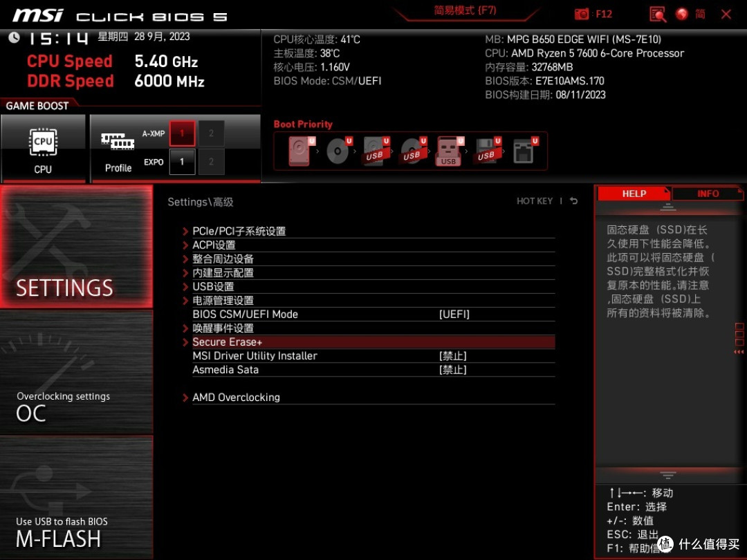Click the MSI logo

coord(37,16)
